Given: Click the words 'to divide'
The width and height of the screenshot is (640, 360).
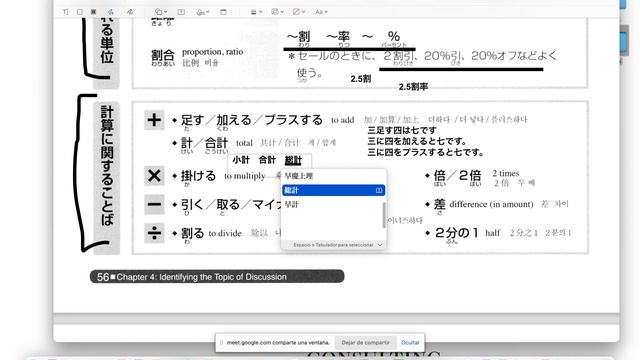Looking at the screenshot, I should [225, 233].
